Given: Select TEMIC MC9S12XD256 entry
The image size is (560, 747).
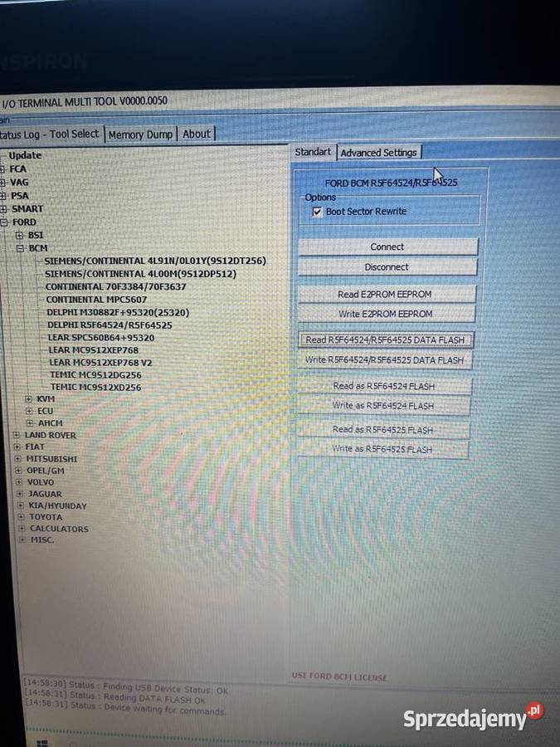Looking at the screenshot, I should [95, 387].
